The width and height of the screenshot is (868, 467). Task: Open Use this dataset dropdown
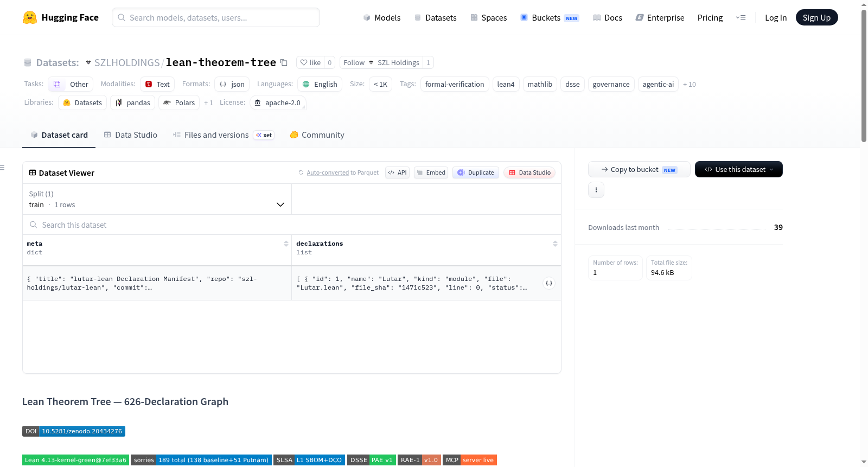click(738, 169)
